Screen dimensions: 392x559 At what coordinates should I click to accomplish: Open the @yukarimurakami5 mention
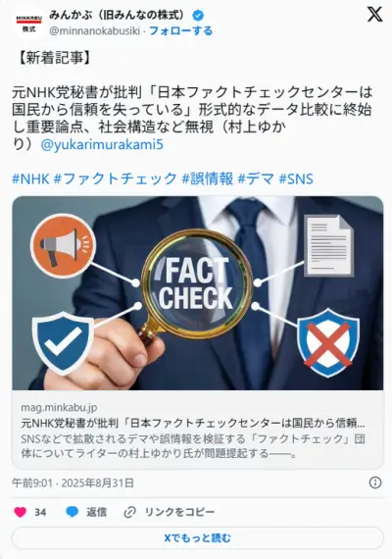[x=102, y=145]
